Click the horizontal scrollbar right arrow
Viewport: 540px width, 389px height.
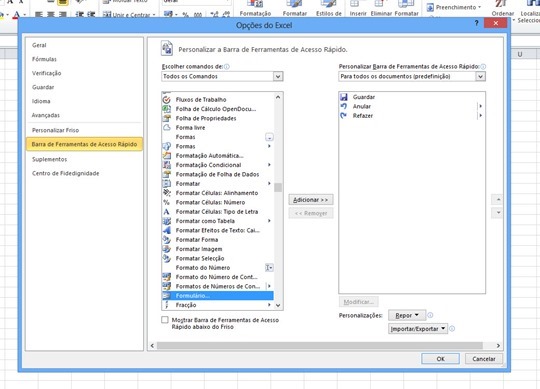(x=498, y=345)
